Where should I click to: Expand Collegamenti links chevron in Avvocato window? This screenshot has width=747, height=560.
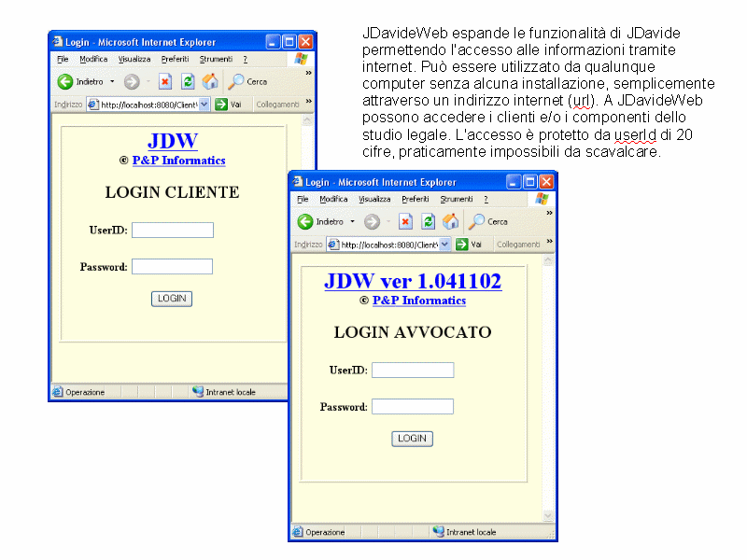[549, 241]
